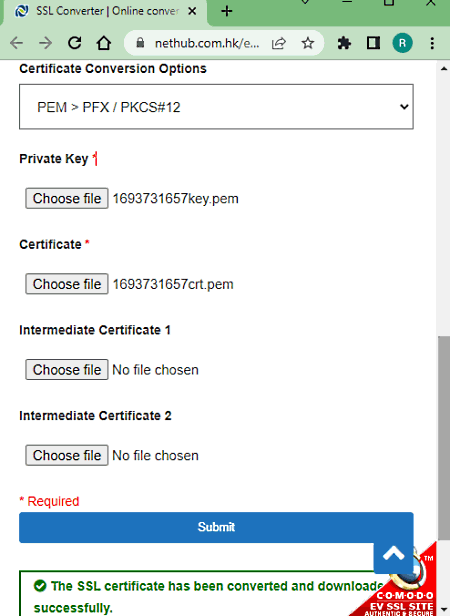Open the Extensions puzzle icon

(x=344, y=43)
